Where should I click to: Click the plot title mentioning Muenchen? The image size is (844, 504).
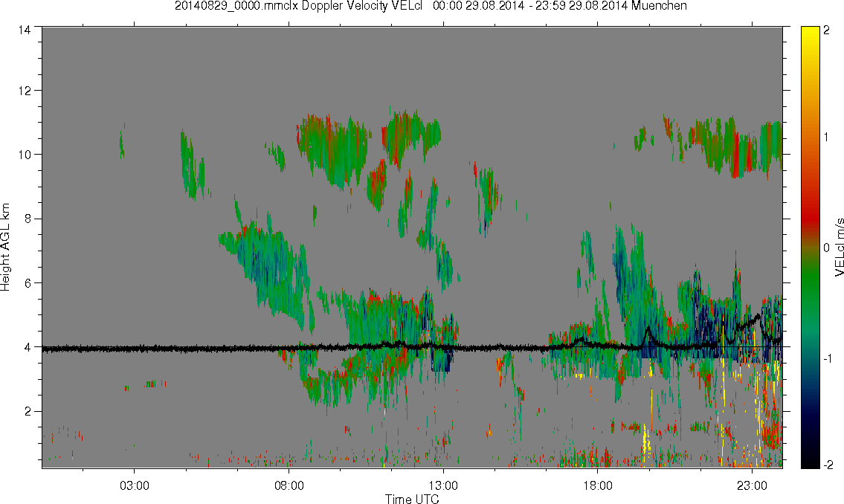coord(431,6)
